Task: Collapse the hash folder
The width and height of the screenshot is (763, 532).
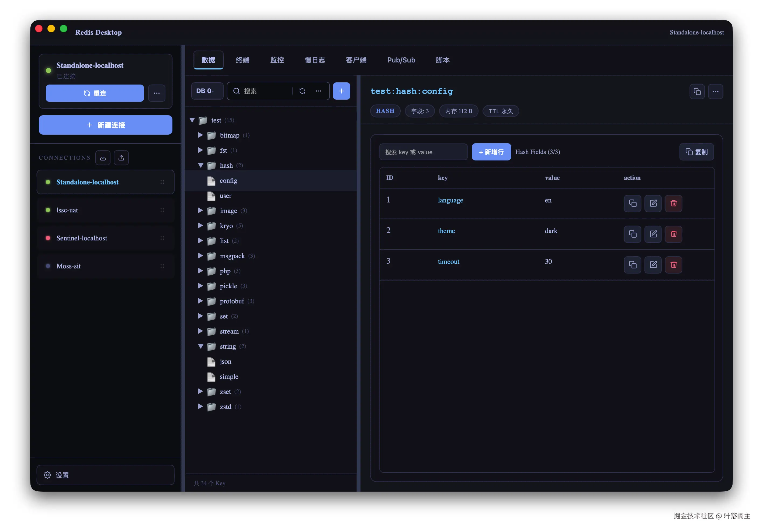Action: tap(200, 165)
